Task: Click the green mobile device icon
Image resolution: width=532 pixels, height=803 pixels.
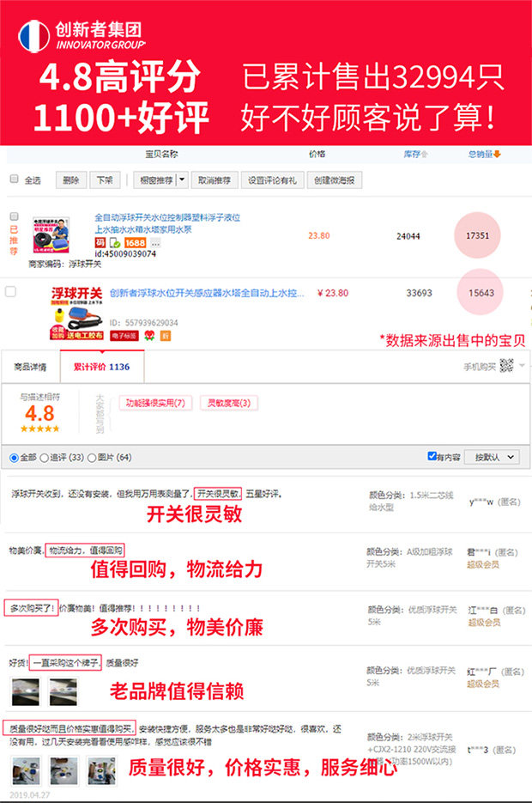Action: [x=115, y=243]
